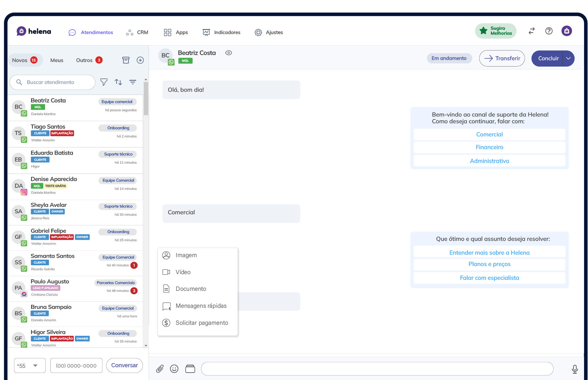Open Bruna Sampaio conversation
Viewport: 588px width, 380px height.
click(x=75, y=314)
